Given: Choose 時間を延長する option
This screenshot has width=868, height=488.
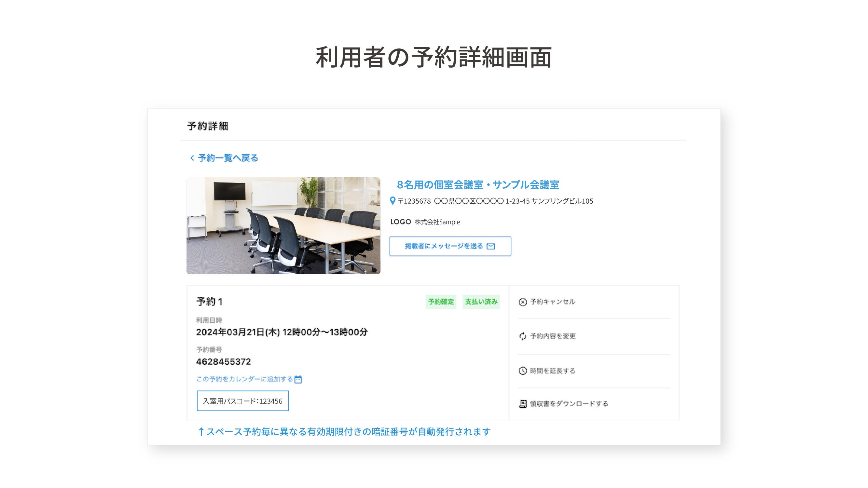Looking at the screenshot, I should coord(553,371).
